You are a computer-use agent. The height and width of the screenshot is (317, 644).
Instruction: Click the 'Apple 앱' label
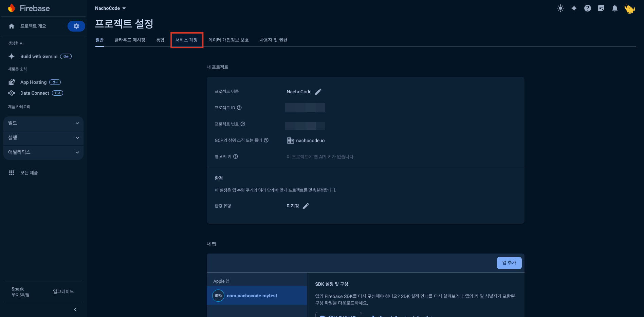coord(221,281)
